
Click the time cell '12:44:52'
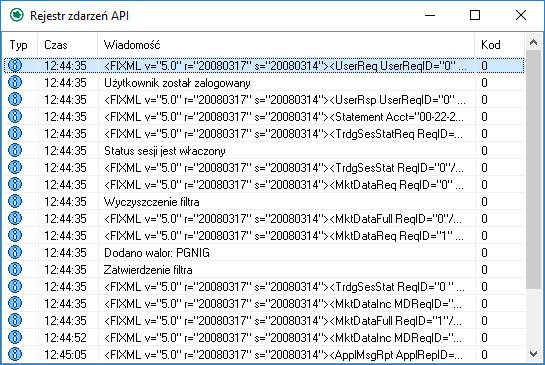pyautogui.click(x=65, y=338)
